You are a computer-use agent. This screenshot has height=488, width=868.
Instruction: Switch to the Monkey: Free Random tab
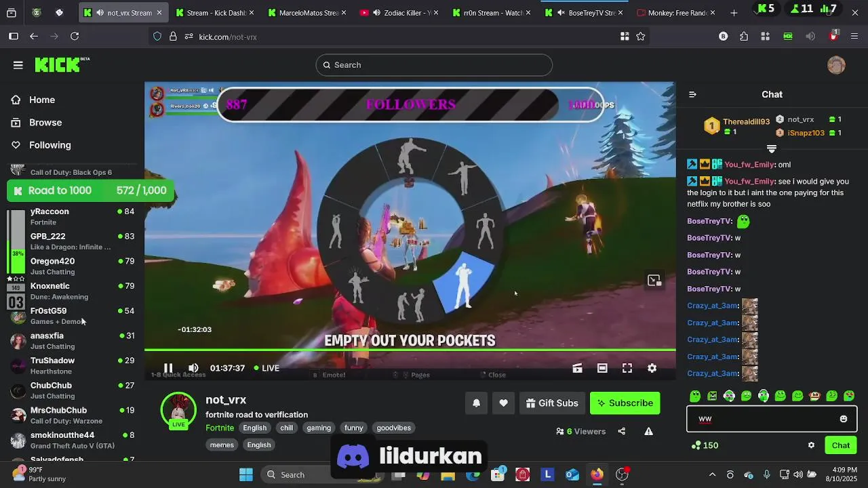[677, 13]
